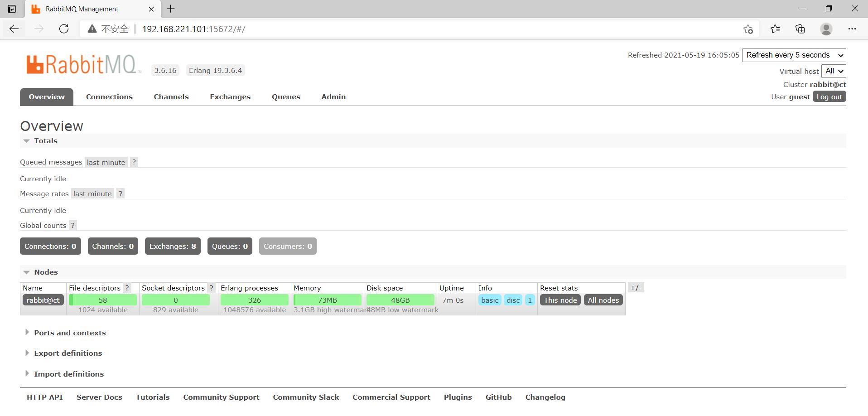The height and width of the screenshot is (416, 868).
Task: Open the Tutorials footer link
Action: click(x=153, y=397)
